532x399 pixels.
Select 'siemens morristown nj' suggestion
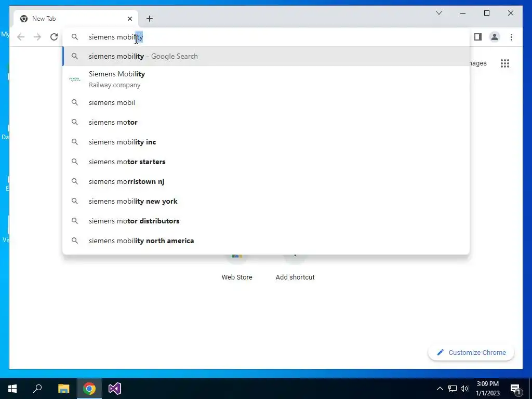[x=266, y=181]
